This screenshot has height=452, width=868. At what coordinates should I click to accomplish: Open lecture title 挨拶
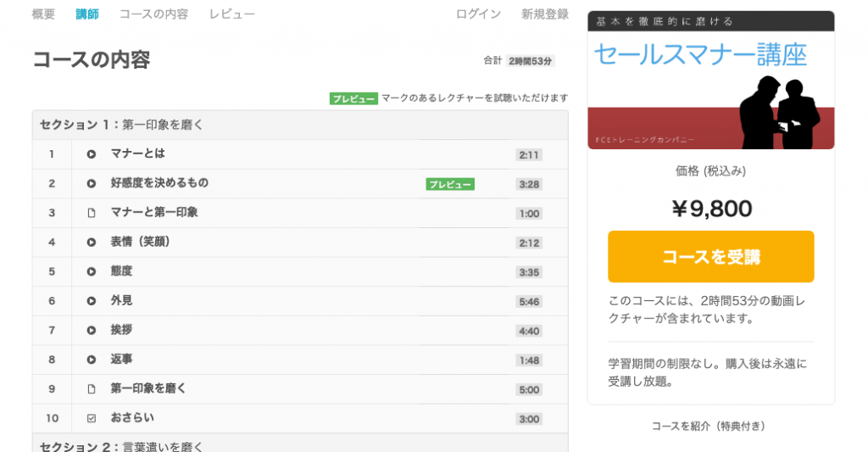tap(121, 330)
